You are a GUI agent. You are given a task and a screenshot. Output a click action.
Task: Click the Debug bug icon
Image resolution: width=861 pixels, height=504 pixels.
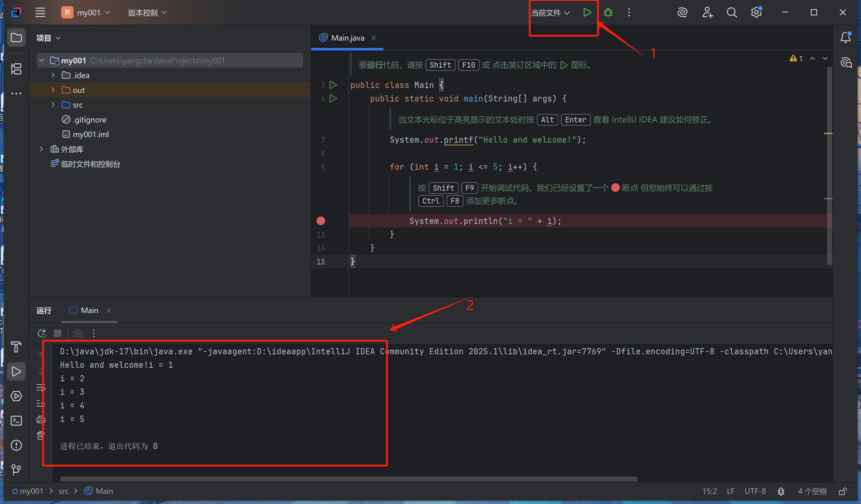coord(608,13)
